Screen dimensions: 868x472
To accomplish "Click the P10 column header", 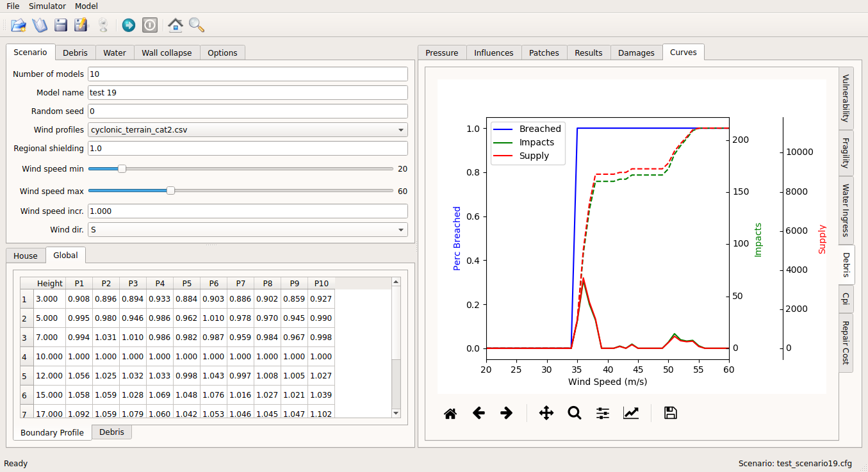I will [x=321, y=283].
